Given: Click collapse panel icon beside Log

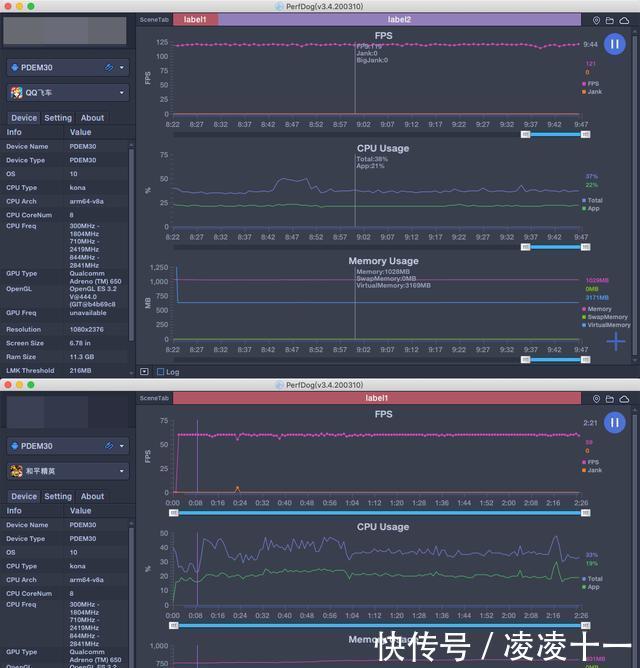Looking at the screenshot, I should click(144, 371).
